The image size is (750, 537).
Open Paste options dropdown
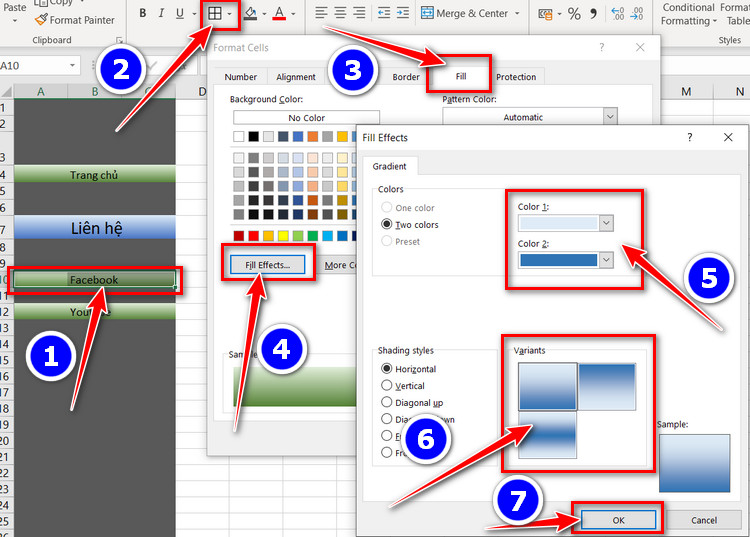tap(15, 21)
